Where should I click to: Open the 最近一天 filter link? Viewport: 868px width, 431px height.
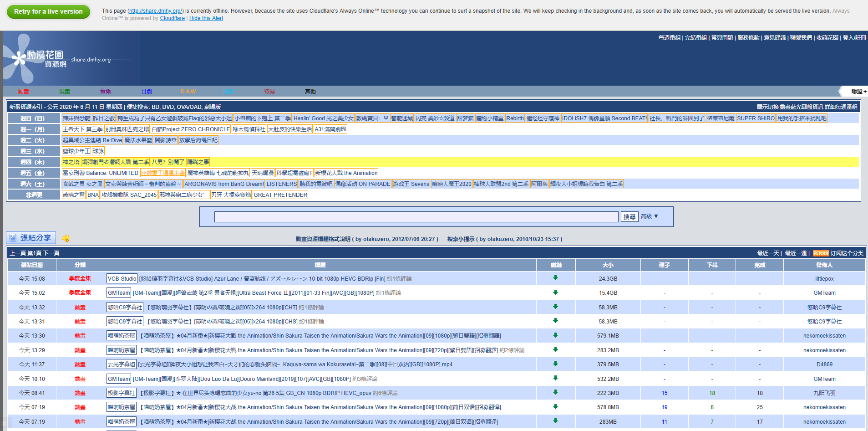pyautogui.click(x=768, y=253)
